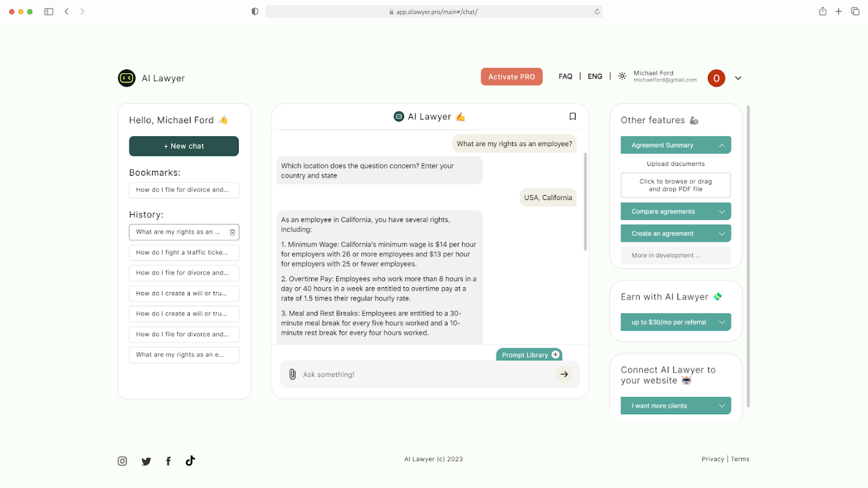The image size is (868, 488).
Task: Open the Prompt Library
Action: click(529, 354)
